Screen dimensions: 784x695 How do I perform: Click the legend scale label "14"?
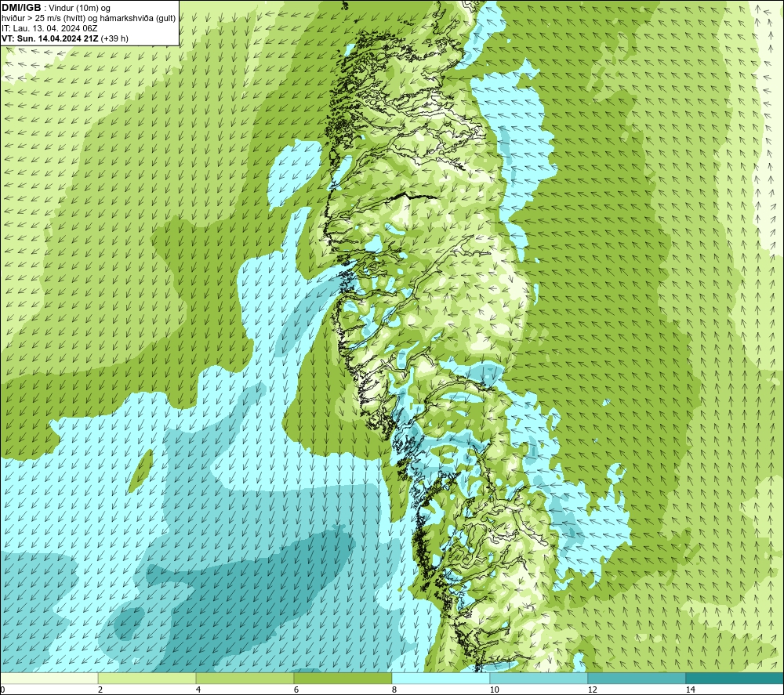coord(690,690)
